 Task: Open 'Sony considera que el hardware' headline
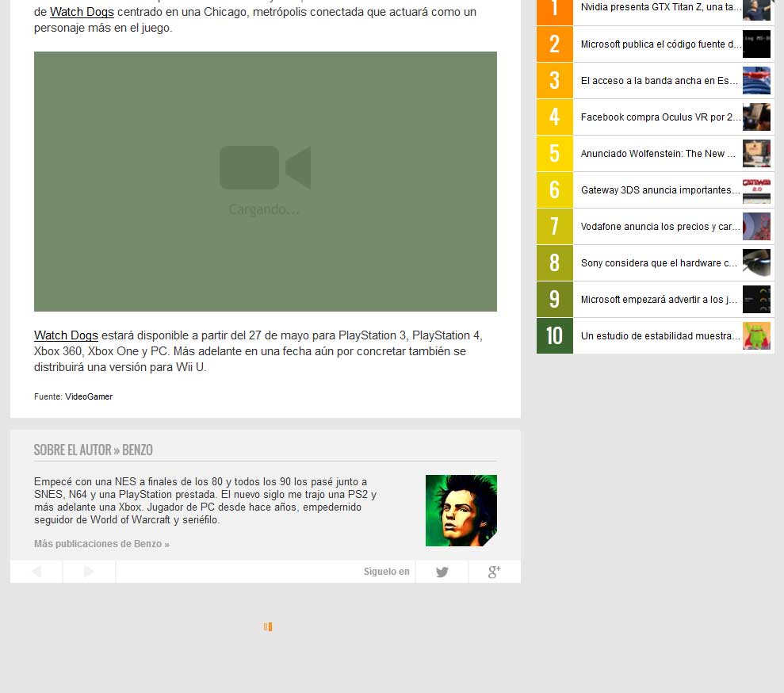659,263
